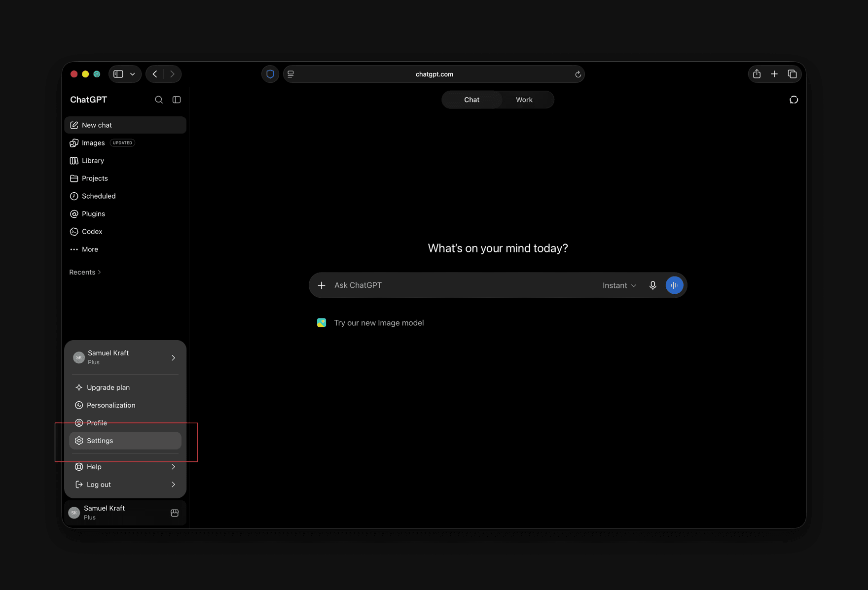Image resolution: width=868 pixels, height=590 pixels.
Task: Click the icon right of bottom Samuel Kraft
Action: pos(175,513)
